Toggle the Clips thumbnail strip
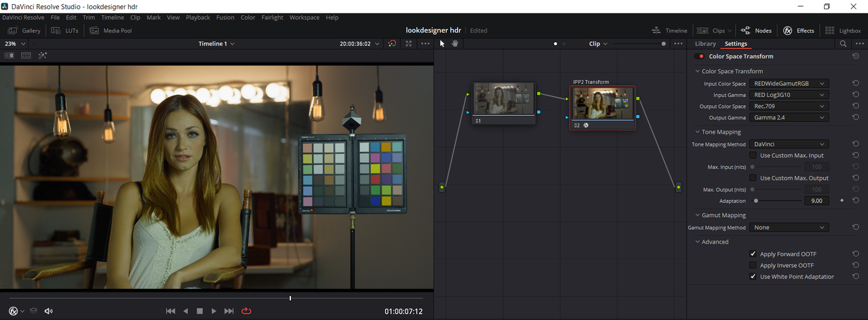 [715, 31]
